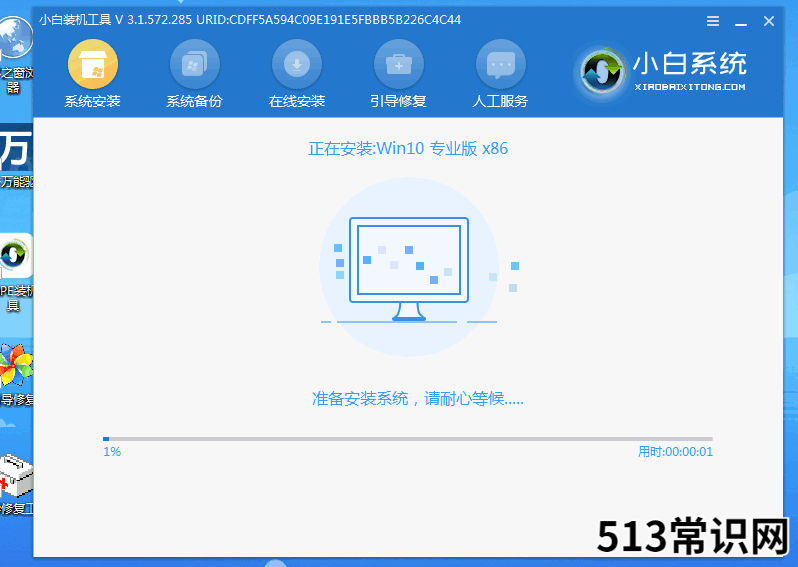The height and width of the screenshot is (567, 798).
Task: Open the first-aid repair tool desktop icon
Action: pos(16,476)
